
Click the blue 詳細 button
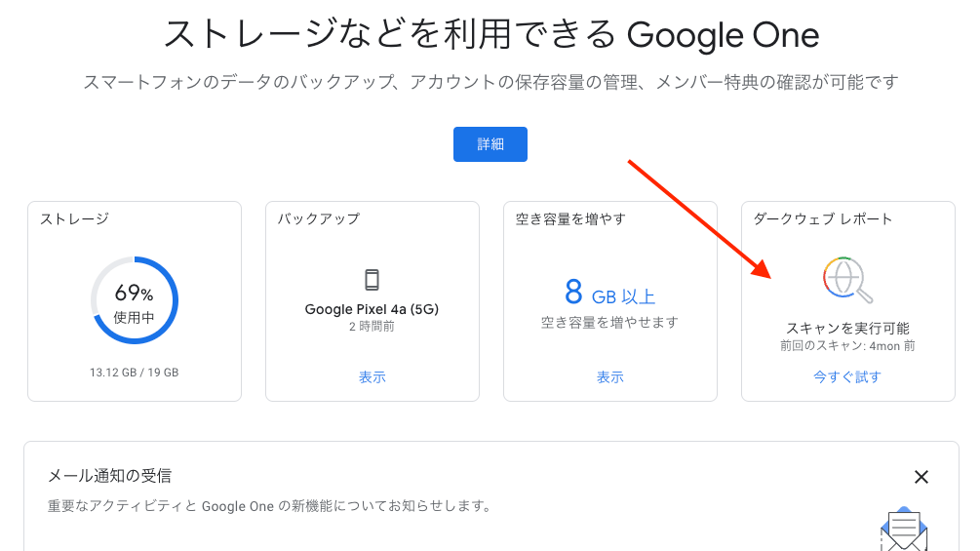coord(490,144)
